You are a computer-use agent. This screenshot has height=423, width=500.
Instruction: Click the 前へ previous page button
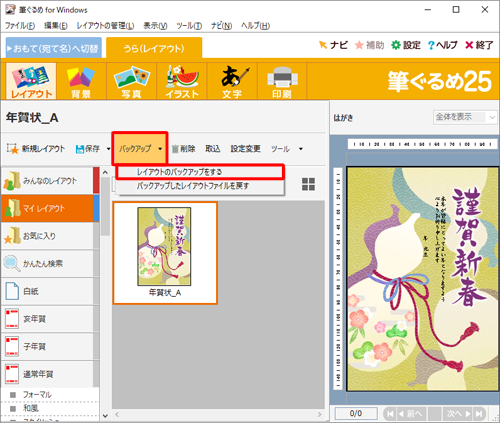(x=412, y=414)
